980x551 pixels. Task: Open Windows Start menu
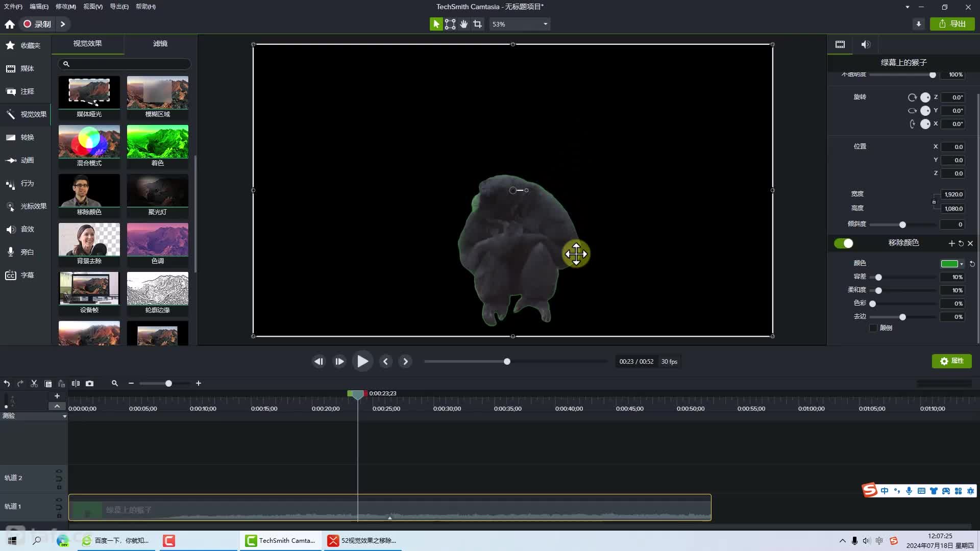pos(12,541)
